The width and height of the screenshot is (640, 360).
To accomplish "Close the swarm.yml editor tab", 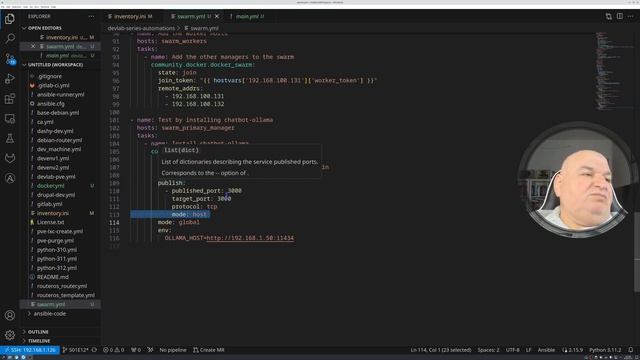I will 217,16.
